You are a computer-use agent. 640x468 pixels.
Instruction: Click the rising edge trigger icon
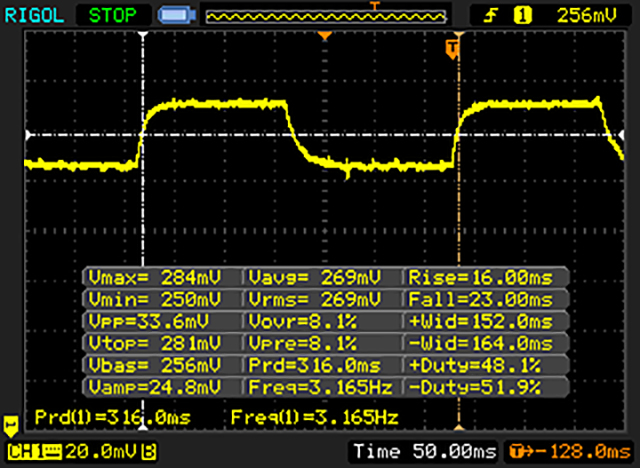click(490, 16)
